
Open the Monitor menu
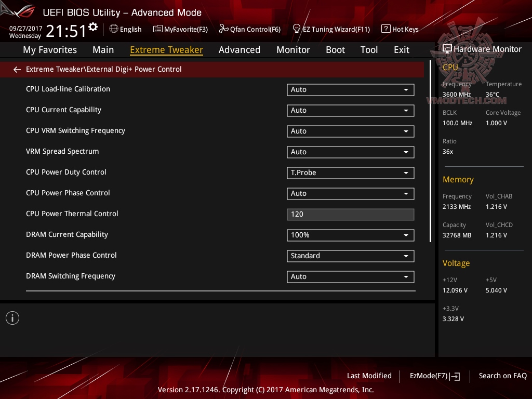point(293,50)
